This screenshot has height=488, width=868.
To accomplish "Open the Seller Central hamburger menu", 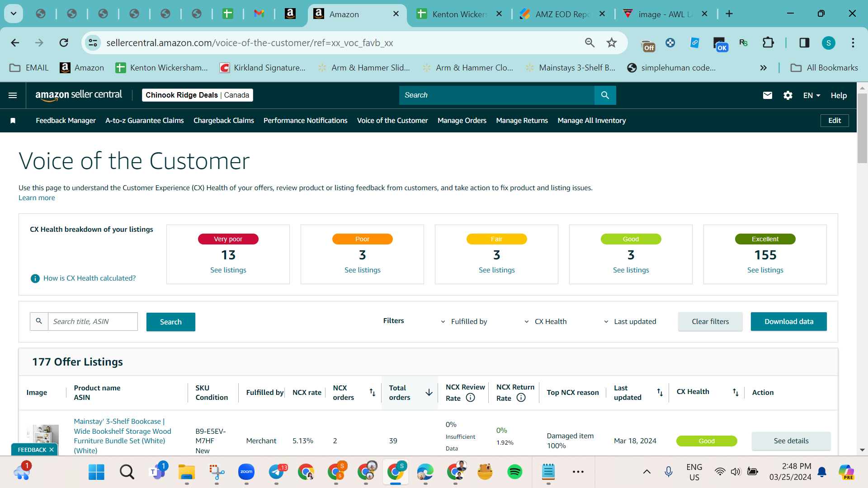I will pos(13,95).
